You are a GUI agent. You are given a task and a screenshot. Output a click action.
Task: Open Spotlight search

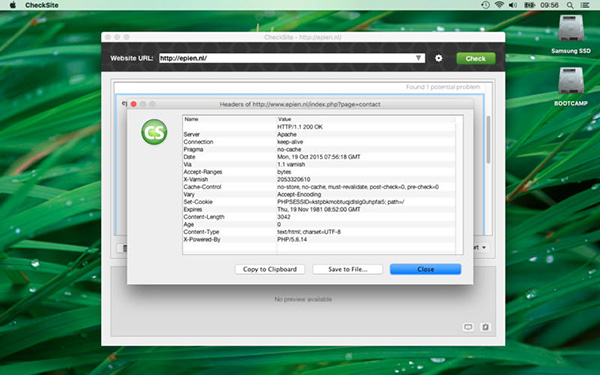point(570,5)
